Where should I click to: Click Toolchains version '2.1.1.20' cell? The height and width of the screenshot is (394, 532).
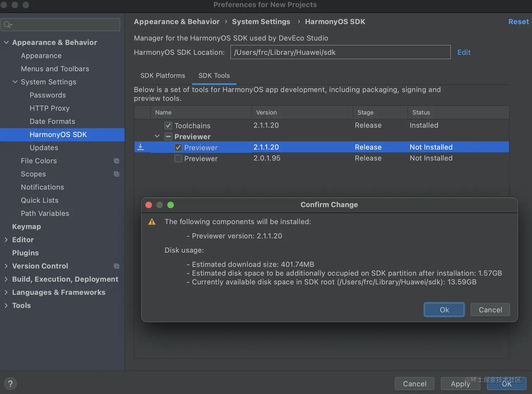pos(266,125)
